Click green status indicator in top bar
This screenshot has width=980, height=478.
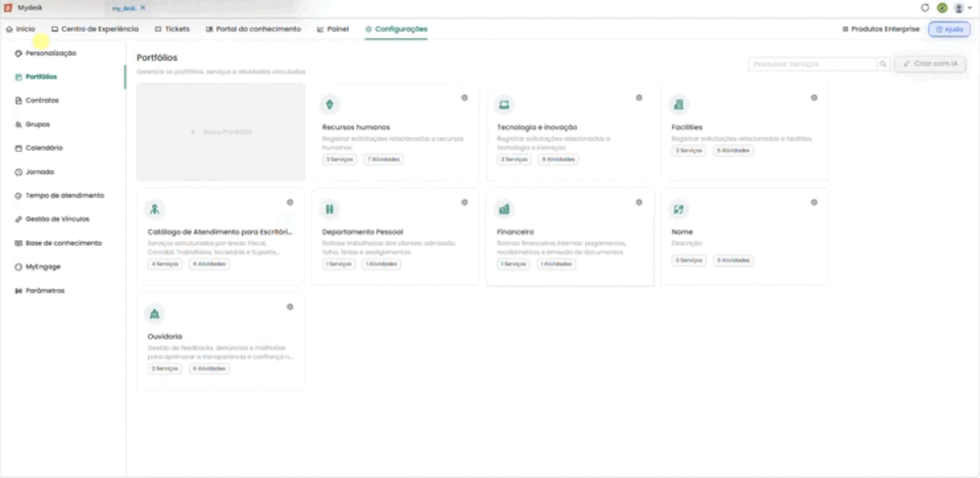(942, 8)
